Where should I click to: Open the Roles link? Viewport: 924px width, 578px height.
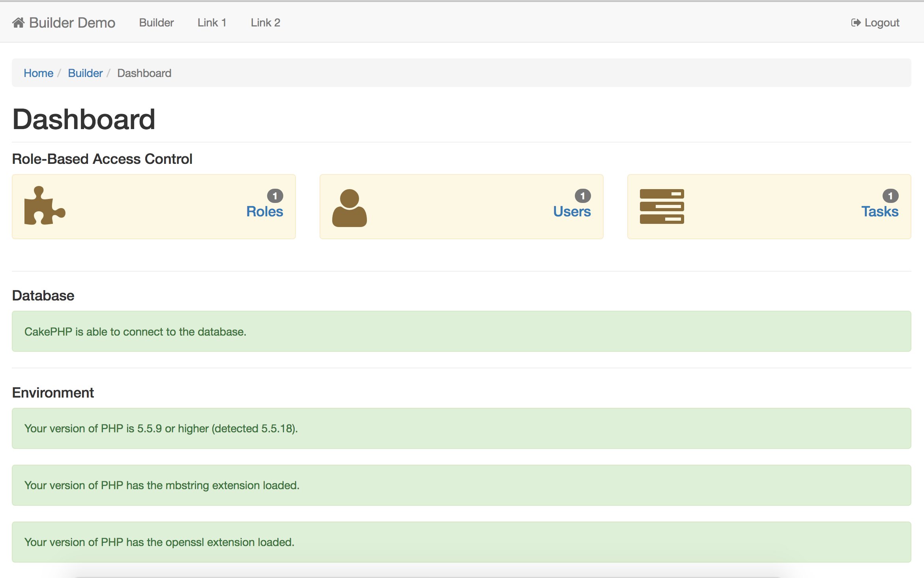coord(264,212)
